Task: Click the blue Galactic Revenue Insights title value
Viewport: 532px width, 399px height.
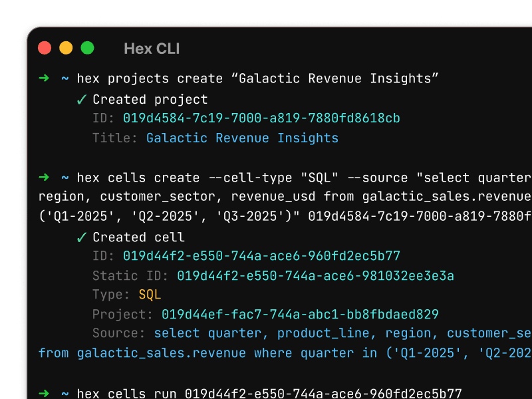Action: click(242, 138)
